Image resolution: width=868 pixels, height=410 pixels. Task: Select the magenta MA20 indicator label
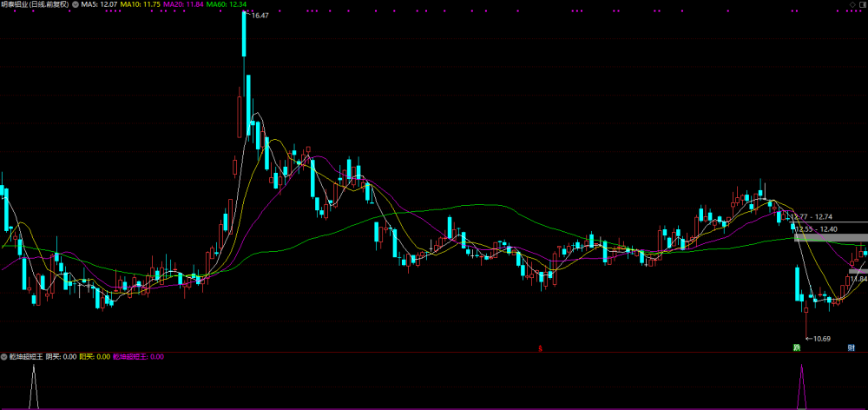(184, 3)
